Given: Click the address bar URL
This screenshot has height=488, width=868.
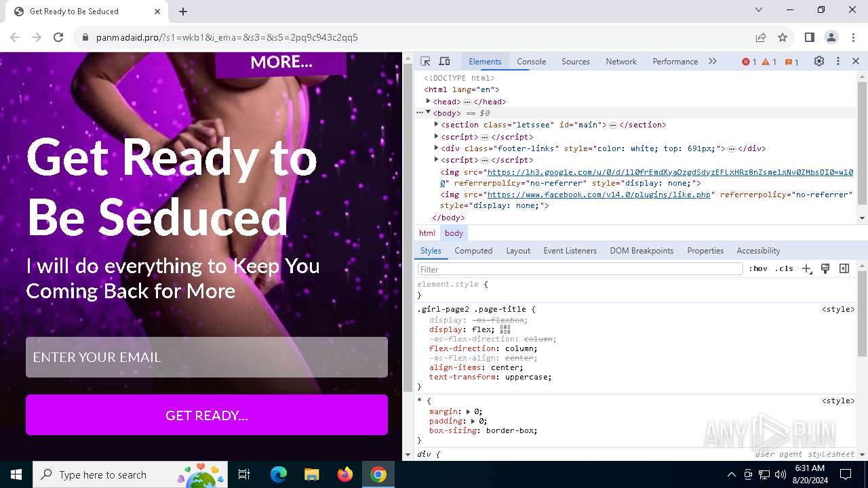Looking at the screenshot, I should pos(227,37).
